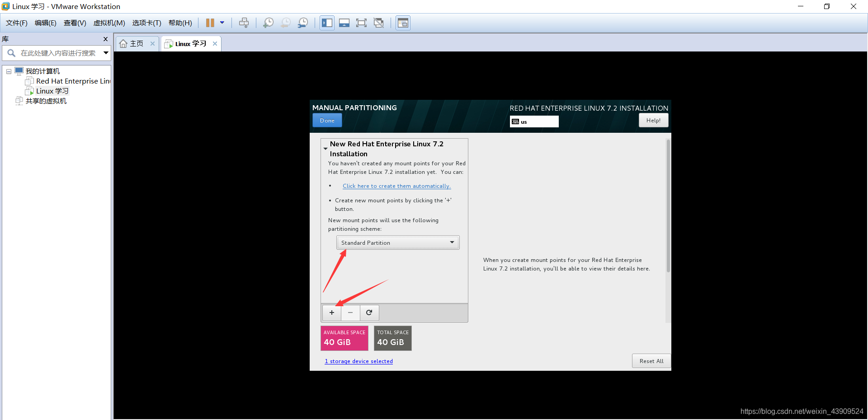Click the 1 storage device selected link
Image resolution: width=868 pixels, height=420 pixels.
[359, 361]
